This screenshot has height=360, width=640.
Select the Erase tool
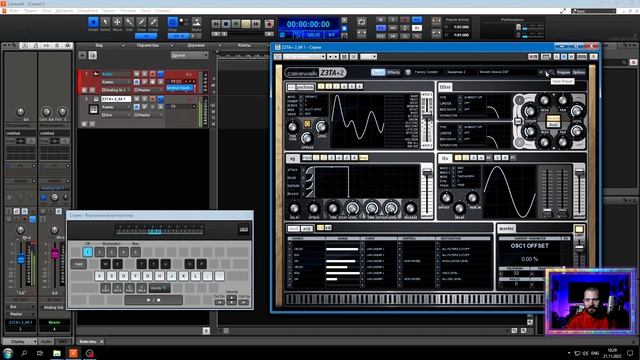[153, 22]
